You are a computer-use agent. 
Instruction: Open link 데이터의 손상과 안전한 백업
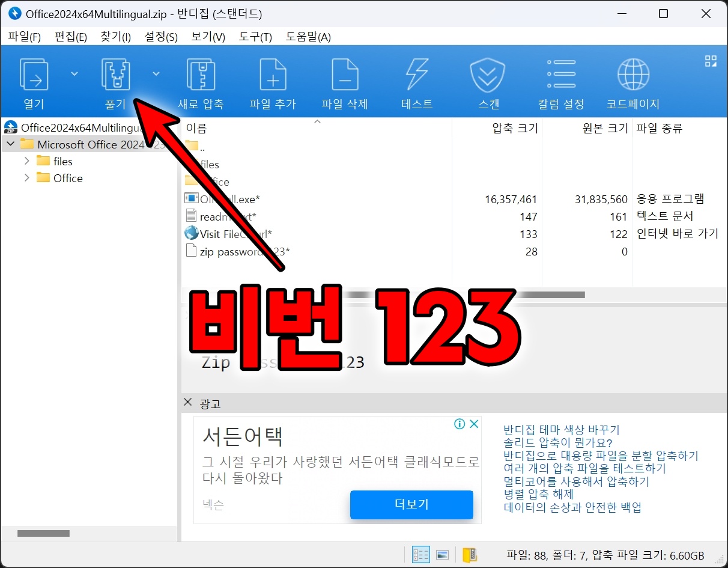tap(572, 507)
